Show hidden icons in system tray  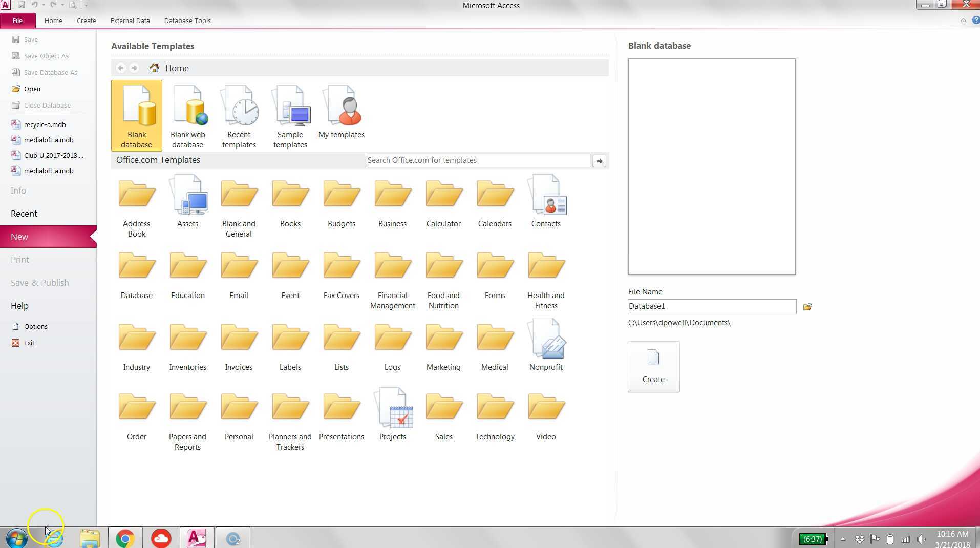pos(843,539)
